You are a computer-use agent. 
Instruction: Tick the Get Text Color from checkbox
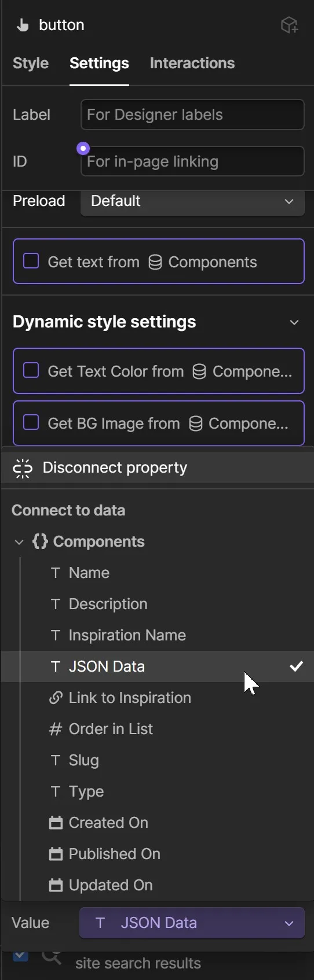[31, 370]
